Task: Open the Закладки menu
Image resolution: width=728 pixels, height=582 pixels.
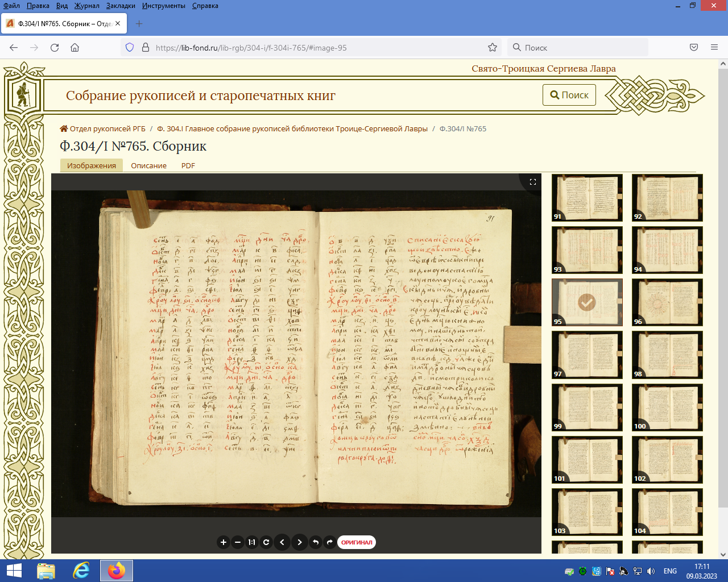Action: pos(121,6)
